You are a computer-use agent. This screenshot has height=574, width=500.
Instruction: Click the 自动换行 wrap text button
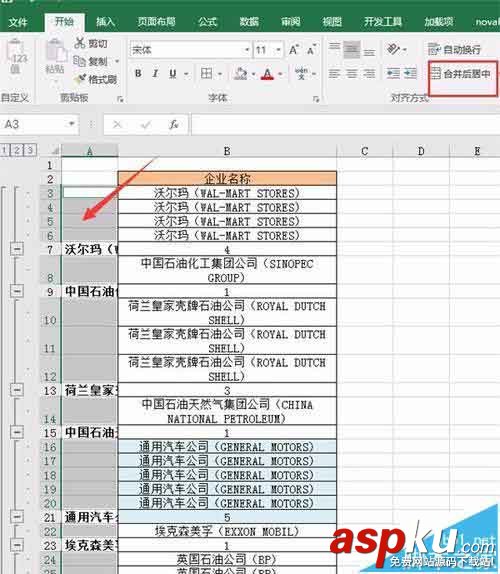pos(454,49)
